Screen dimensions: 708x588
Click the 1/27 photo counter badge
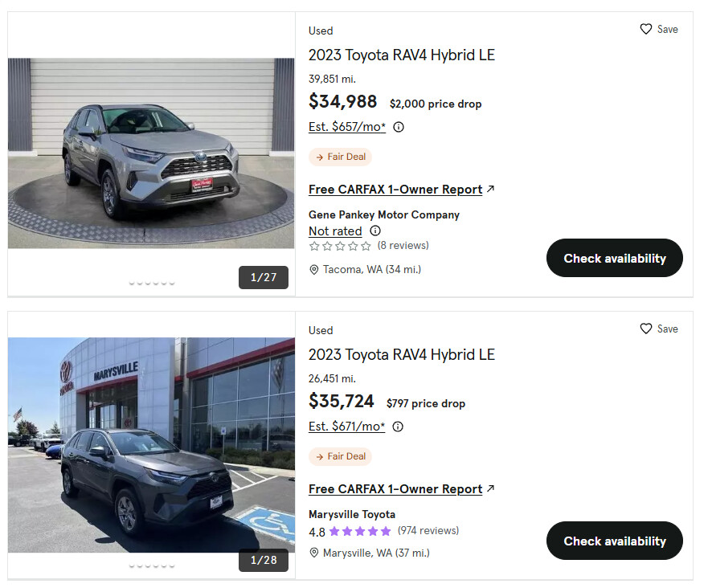click(264, 277)
